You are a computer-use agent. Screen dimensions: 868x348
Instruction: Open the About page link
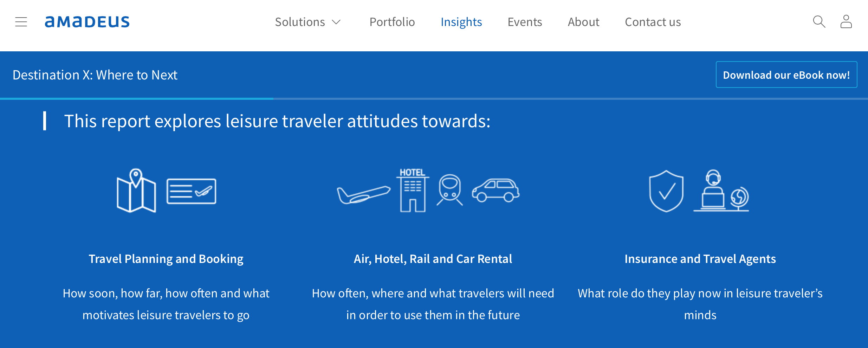583,22
